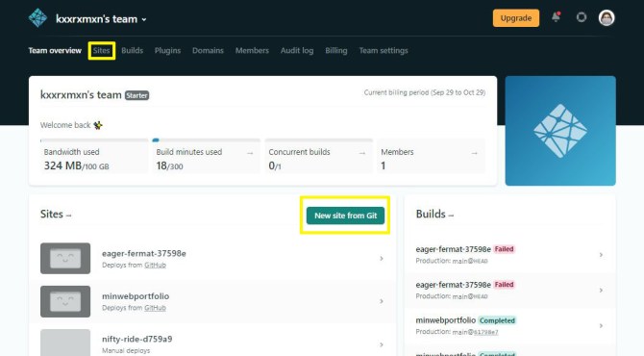Expand chevron for eager-fermat-37598e site row
Viewport: 644px width, 356px height.
[382, 259]
